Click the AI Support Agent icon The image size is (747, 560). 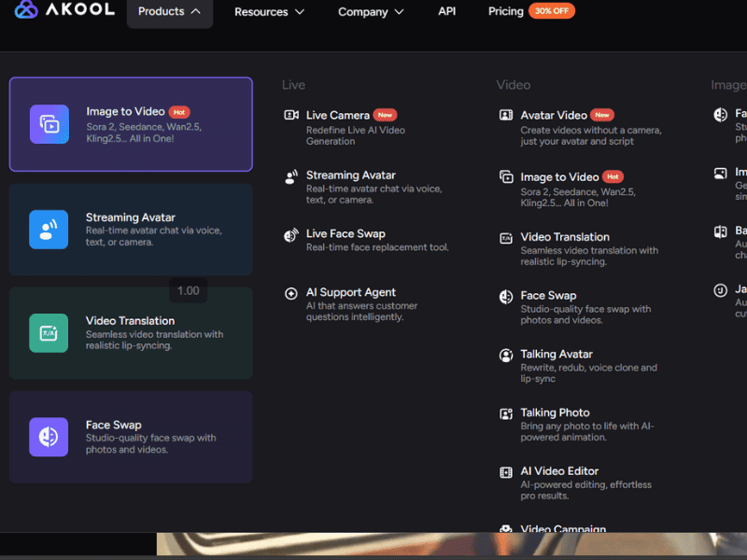click(x=291, y=293)
